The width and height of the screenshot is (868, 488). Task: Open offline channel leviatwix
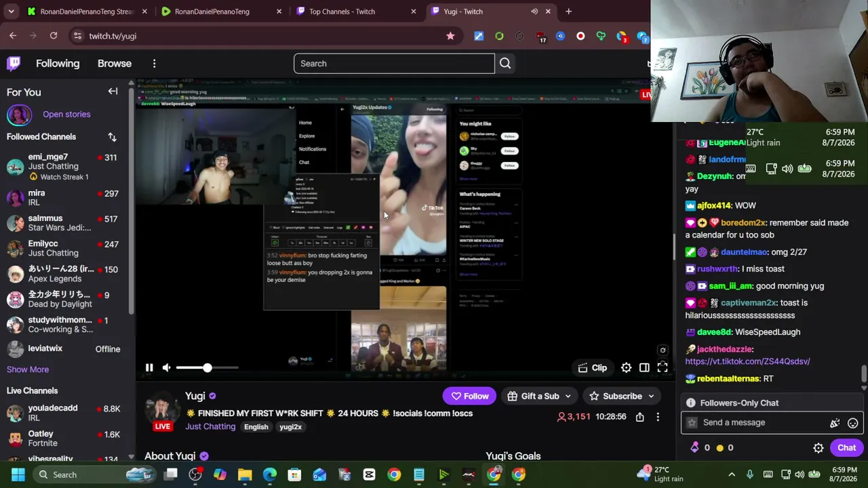tap(66, 349)
